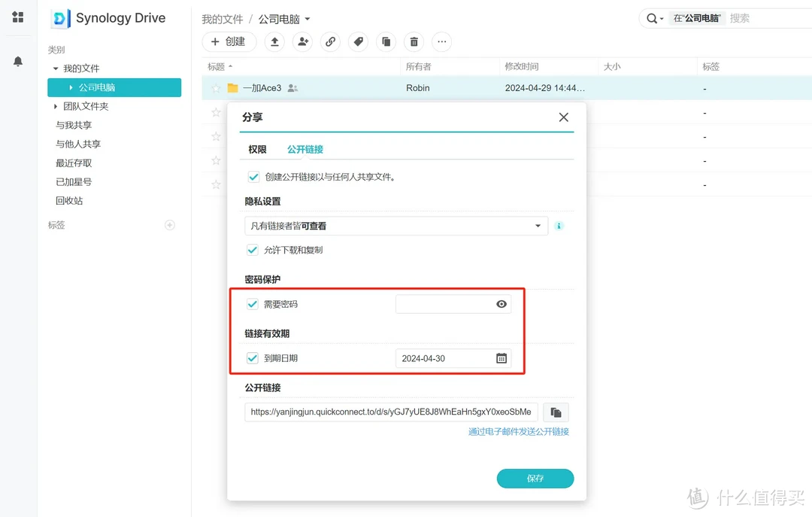812x517 pixels.
Task: Click the copy files icon in the toolbar
Action: pos(386,42)
